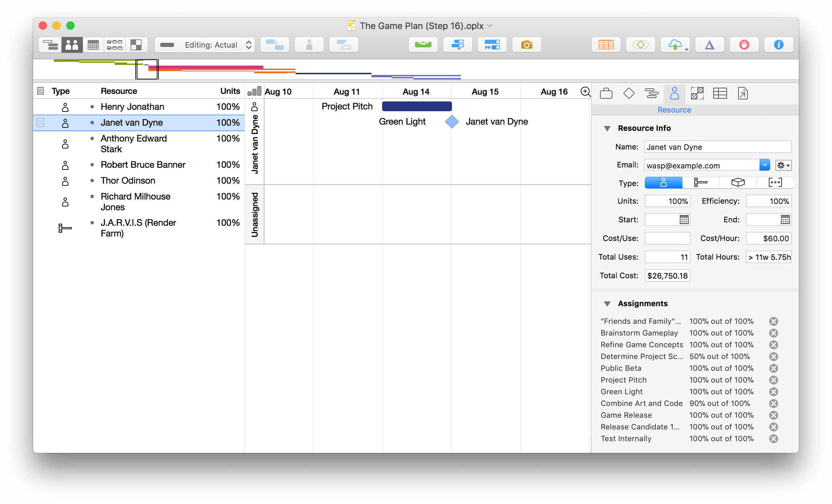
Task: Click the calendar view icon
Action: click(93, 45)
